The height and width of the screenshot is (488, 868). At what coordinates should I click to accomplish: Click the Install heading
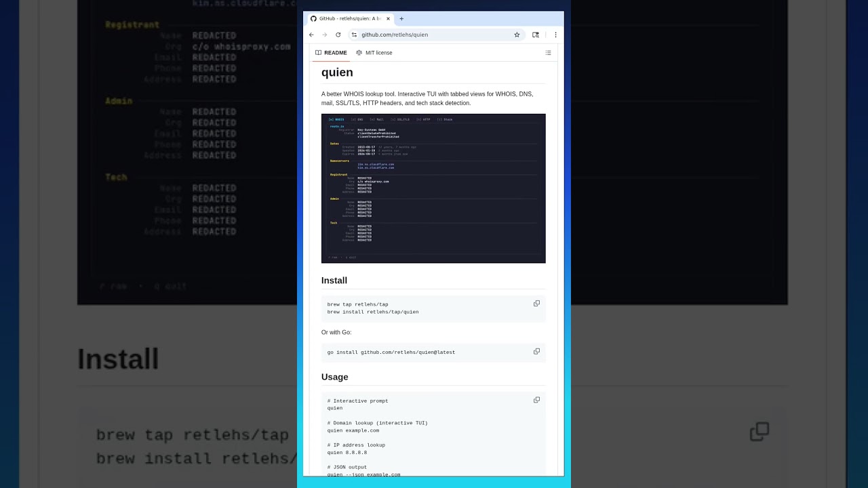334,281
